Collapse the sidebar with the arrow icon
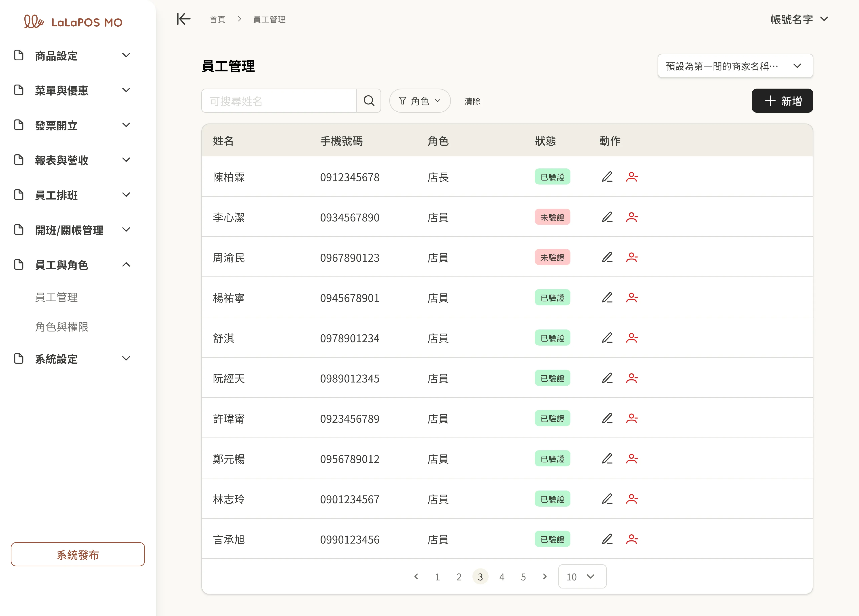 (x=183, y=19)
